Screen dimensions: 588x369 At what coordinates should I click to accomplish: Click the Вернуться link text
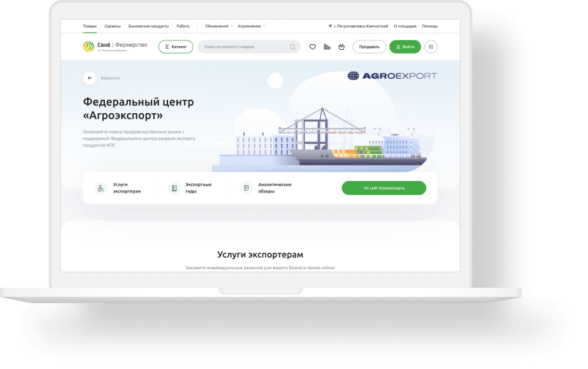[x=110, y=78]
